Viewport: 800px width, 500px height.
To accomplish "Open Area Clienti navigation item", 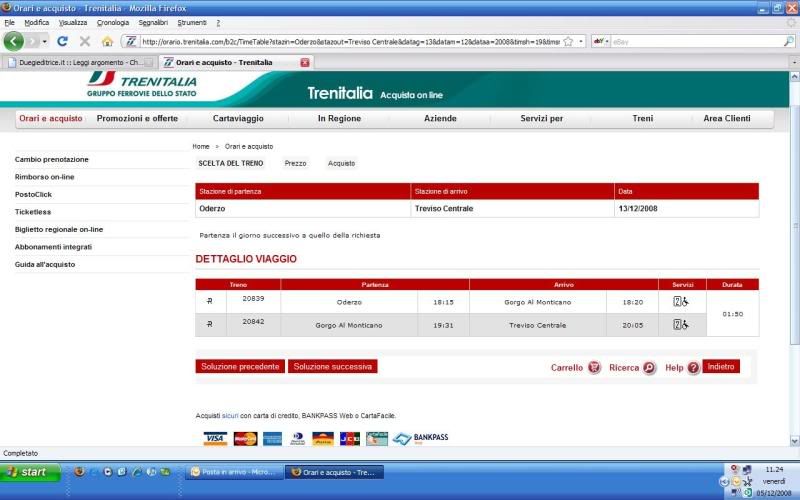I will (727, 118).
